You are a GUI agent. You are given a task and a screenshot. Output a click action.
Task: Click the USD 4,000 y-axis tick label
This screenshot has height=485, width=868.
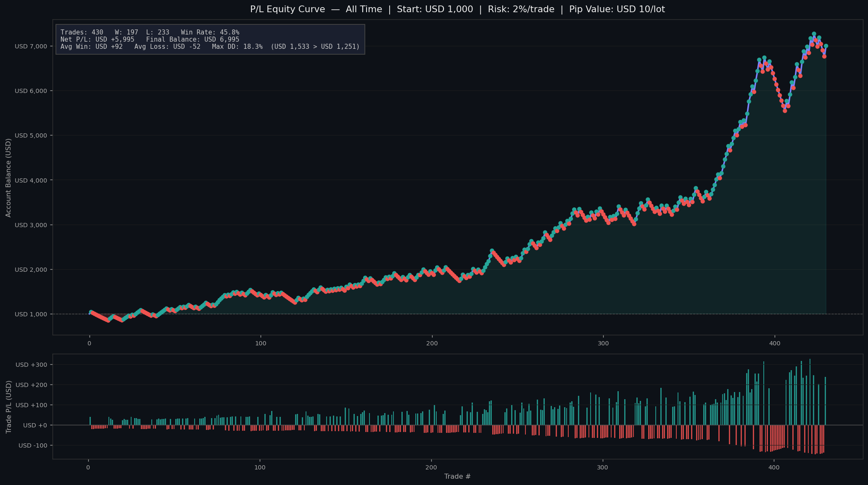pyautogui.click(x=31, y=180)
